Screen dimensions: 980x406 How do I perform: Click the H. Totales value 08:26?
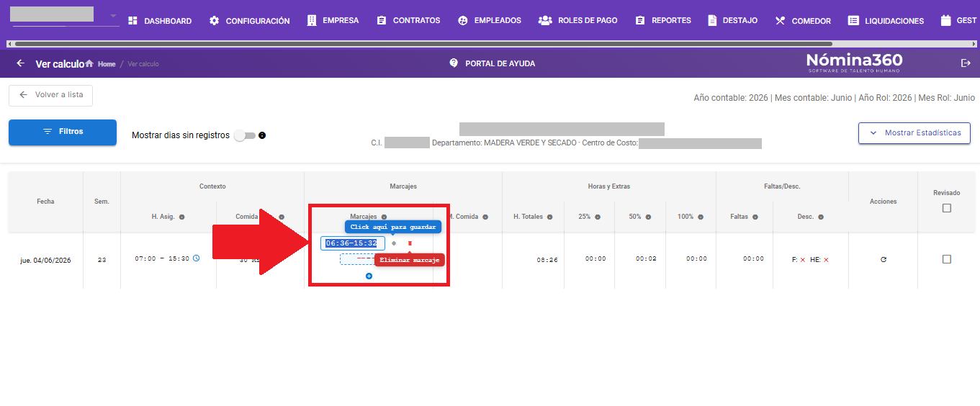[x=547, y=260]
